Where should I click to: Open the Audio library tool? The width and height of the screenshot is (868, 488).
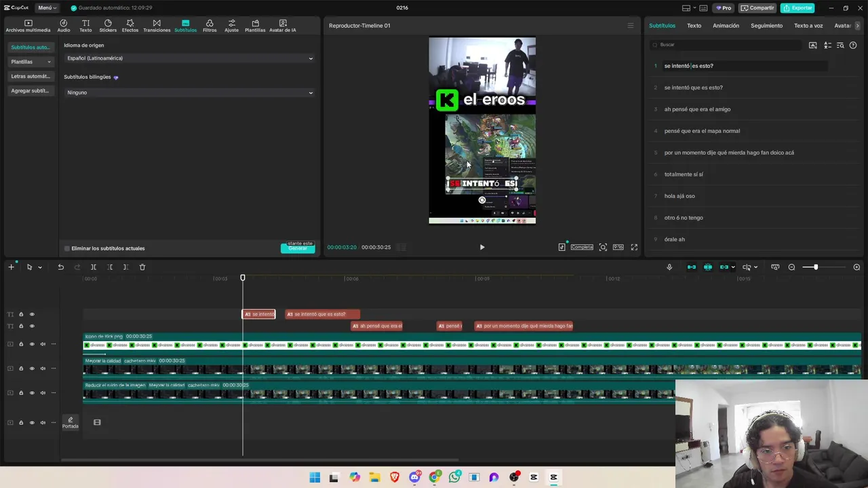pyautogui.click(x=64, y=26)
